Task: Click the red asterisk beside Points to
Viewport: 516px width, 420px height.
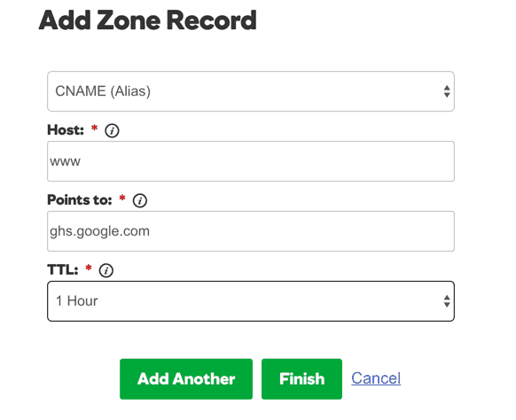Action: 122,198
